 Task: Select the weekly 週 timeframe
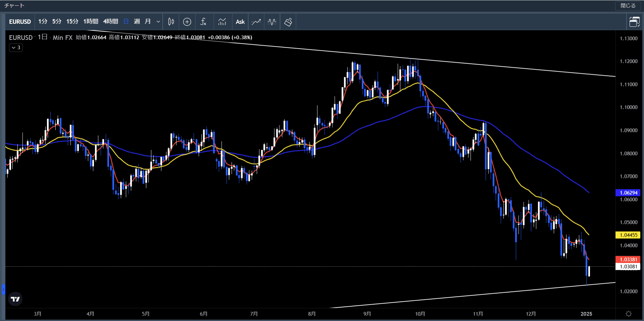click(137, 21)
